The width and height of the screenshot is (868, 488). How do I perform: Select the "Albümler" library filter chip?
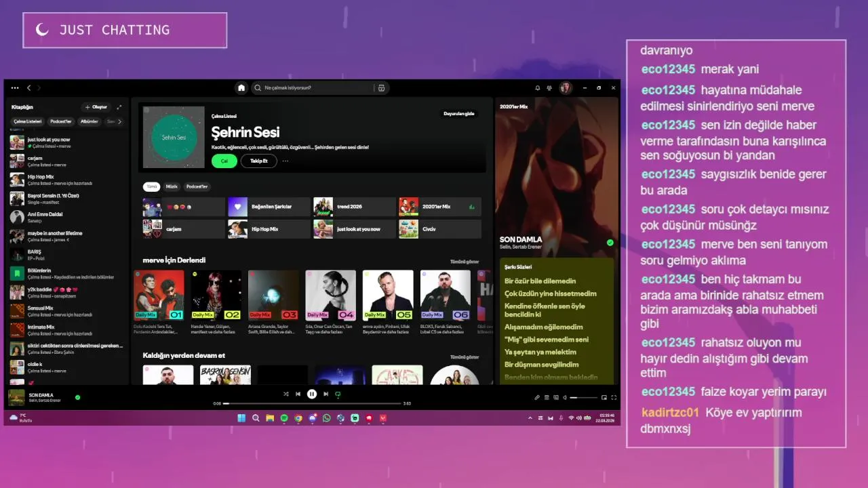(90, 121)
